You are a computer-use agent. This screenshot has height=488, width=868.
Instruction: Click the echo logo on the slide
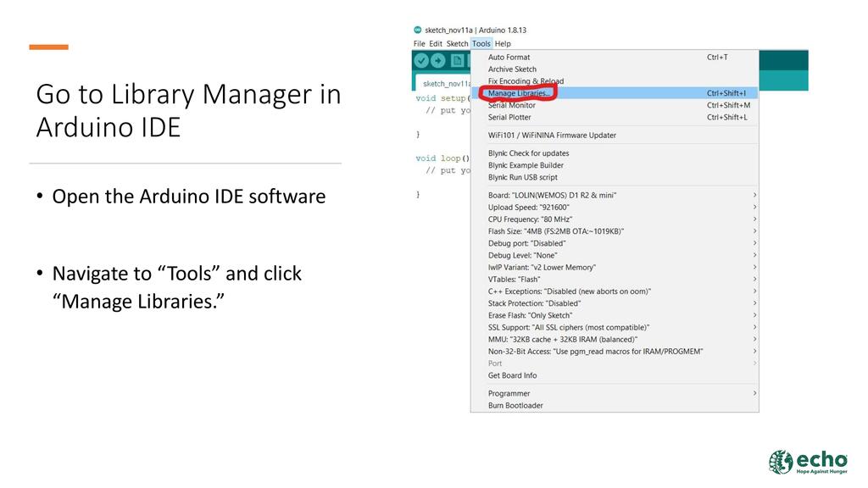click(x=808, y=462)
